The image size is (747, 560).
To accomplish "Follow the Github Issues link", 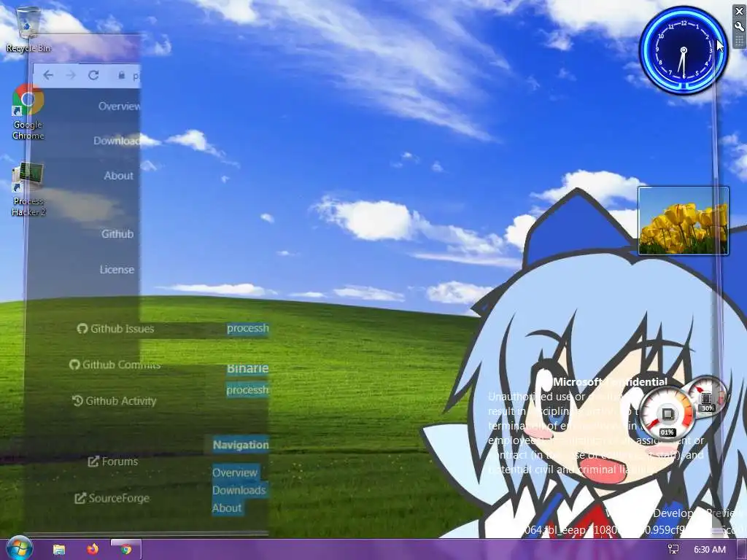I will 115,329.
